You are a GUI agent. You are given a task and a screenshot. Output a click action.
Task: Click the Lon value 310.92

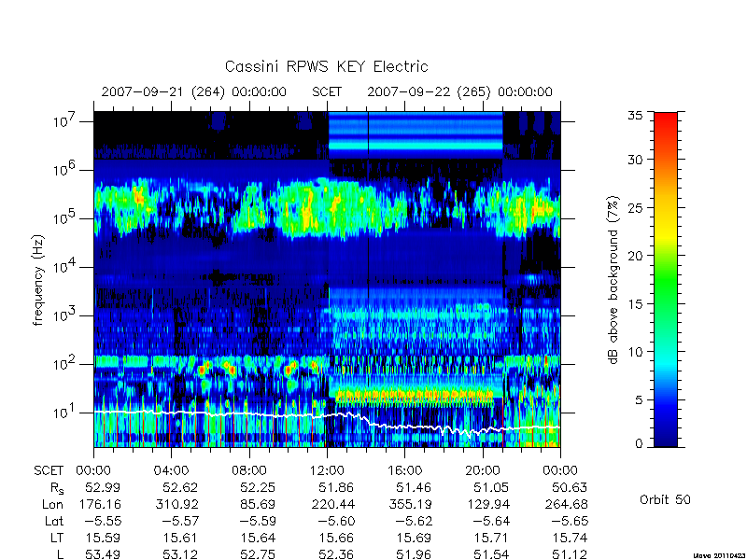tap(177, 504)
